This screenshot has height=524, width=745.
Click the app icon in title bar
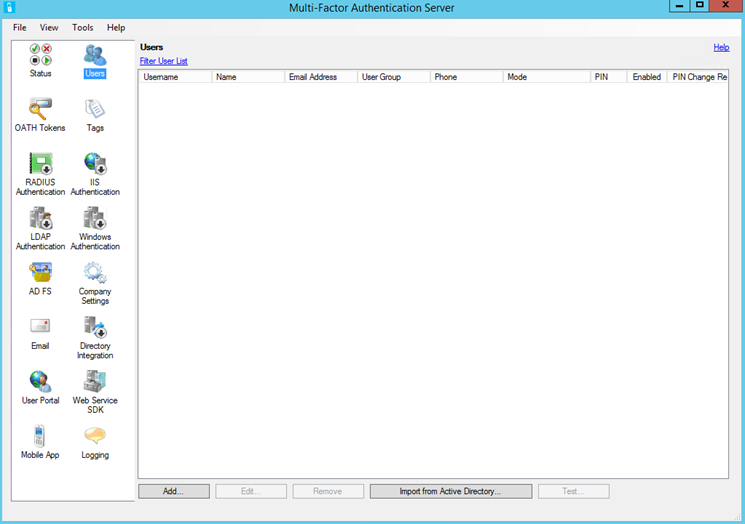click(9, 7)
